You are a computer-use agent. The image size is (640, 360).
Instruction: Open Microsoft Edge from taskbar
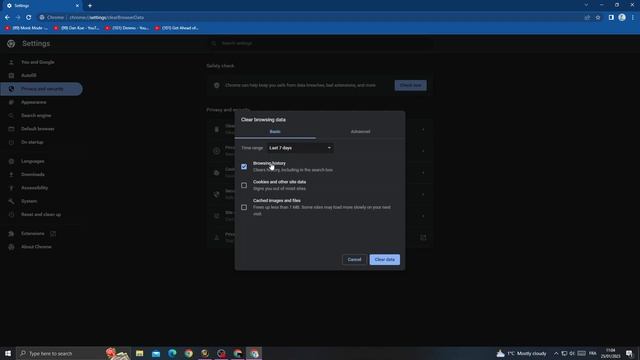[x=172, y=353]
